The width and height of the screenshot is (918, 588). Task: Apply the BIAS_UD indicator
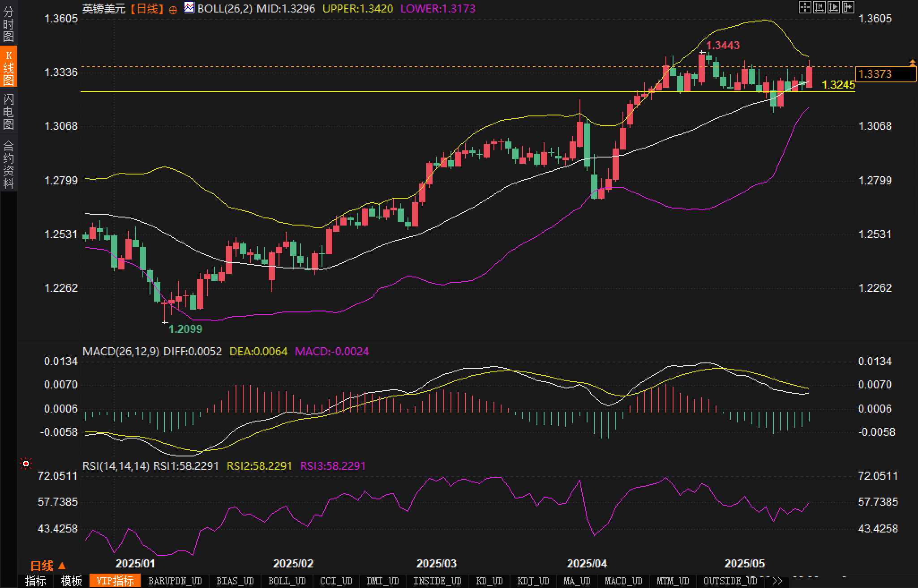[235, 581]
